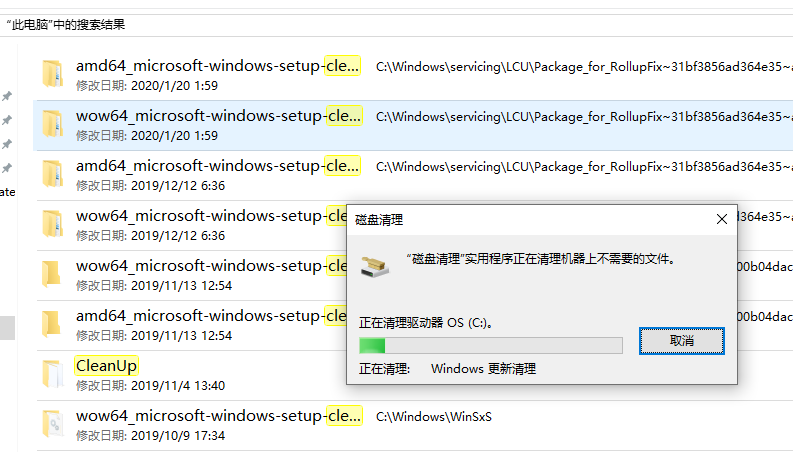Click the topmost pin icon in the left sidebar
Screen dimensions: 793x452
coord(7,97)
